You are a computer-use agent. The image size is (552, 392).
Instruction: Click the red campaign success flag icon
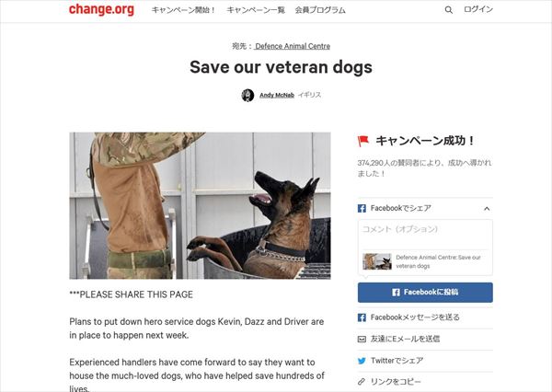tap(363, 141)
